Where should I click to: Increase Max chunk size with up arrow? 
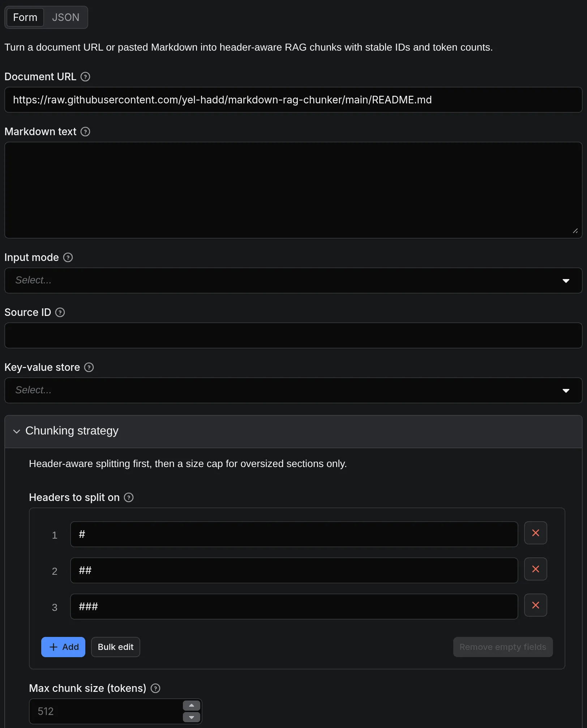click(x=192, y=706)
